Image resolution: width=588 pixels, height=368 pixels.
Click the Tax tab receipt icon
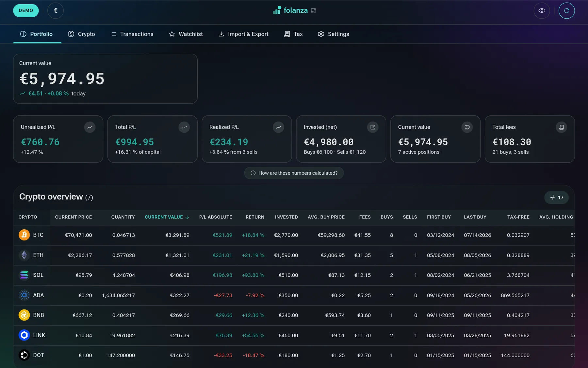coord(287,34)
